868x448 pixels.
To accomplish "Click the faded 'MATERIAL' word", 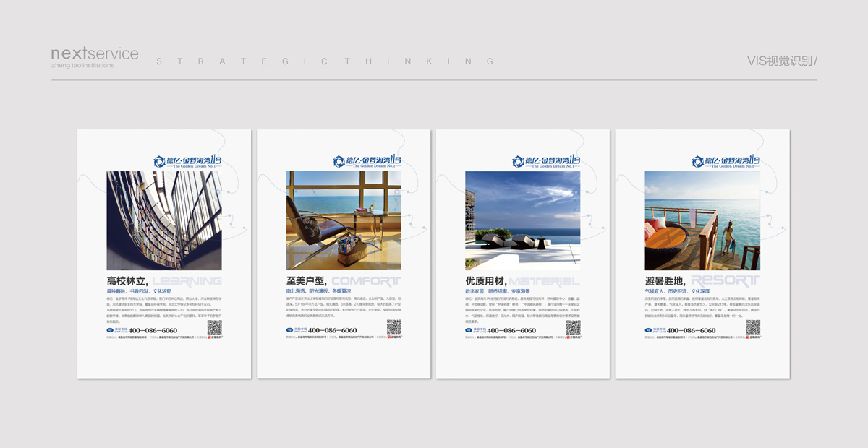I will [x=544, y=281].
